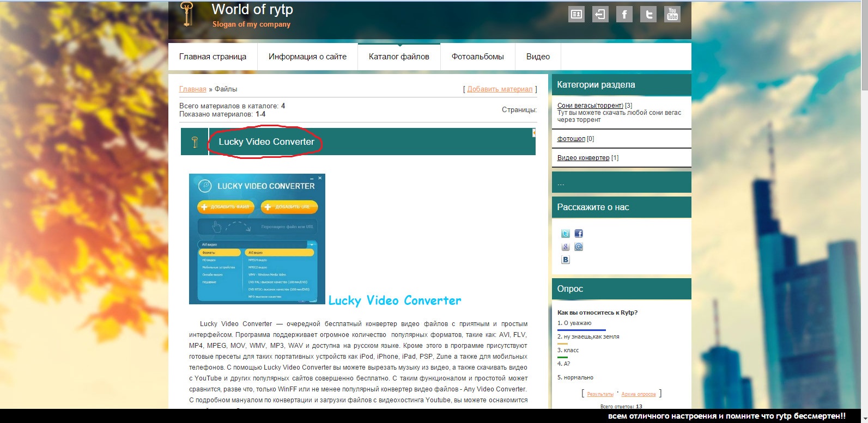Open Сони вегасы(торрент) category
868x423 pixels.
tap(590, 106)
